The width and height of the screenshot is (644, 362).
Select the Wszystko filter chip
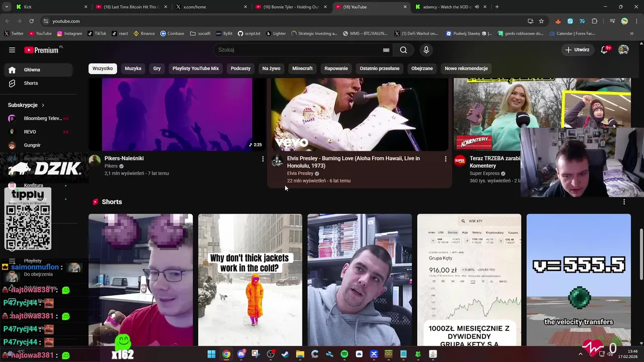pos(103,68)
